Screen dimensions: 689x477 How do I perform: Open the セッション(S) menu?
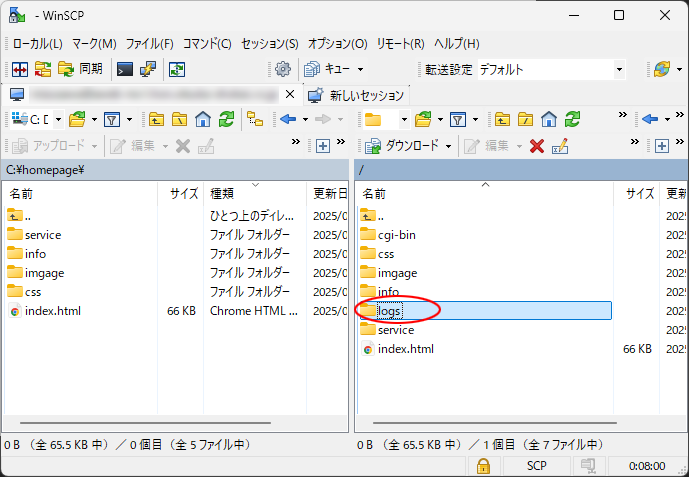click(x=270, y=44)
